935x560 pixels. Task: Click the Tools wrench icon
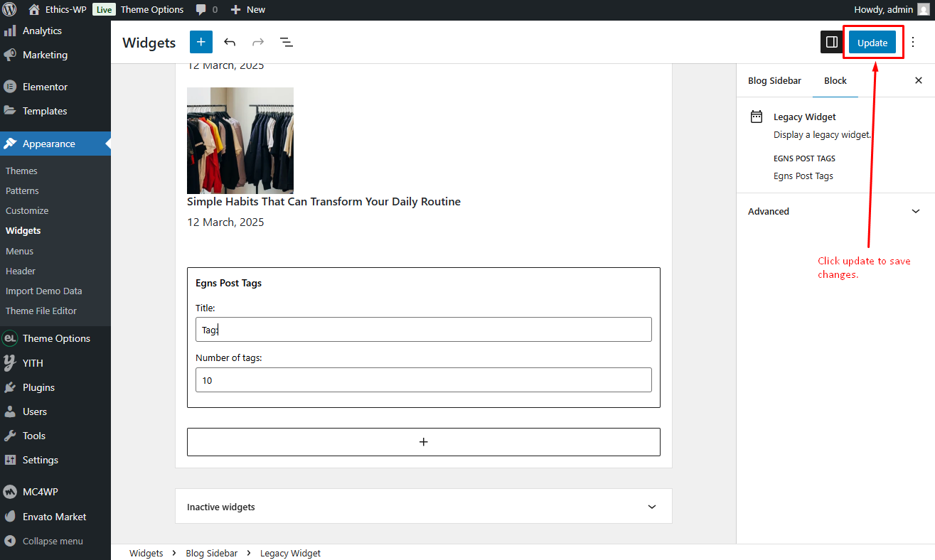coord(10,436)
